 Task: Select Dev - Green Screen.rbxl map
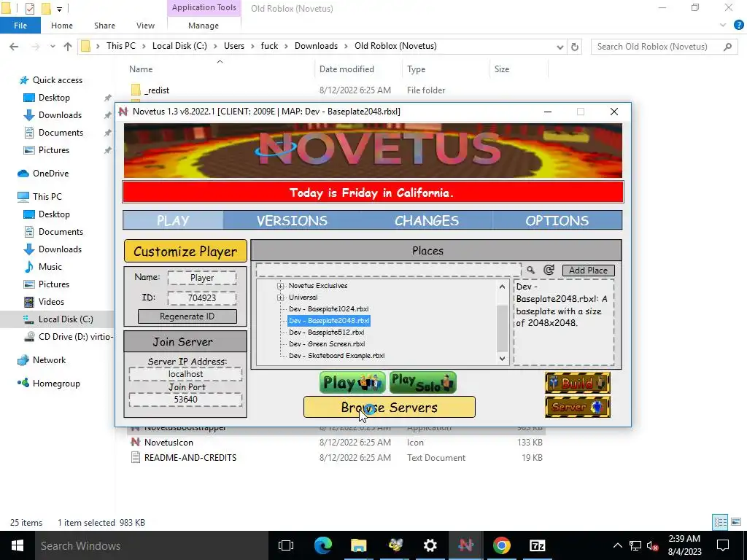[328, 344]
